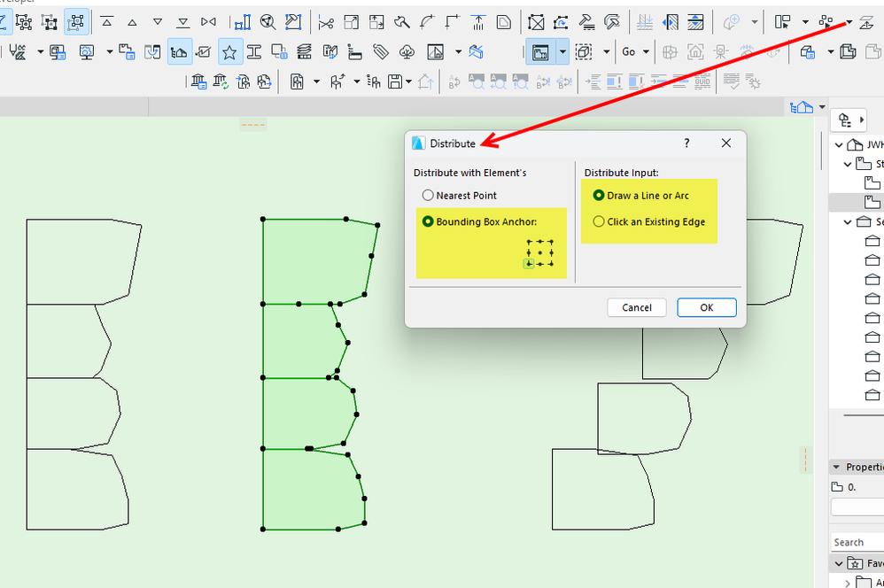884x588 pixels.
Task: Click the Send Backward triangle icon
Action: tap(158, 22)
